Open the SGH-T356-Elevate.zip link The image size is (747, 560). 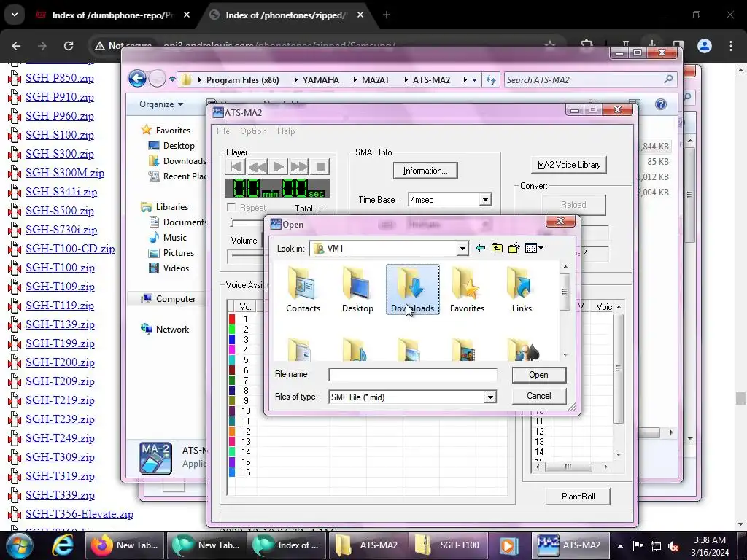tap(80, 514)
